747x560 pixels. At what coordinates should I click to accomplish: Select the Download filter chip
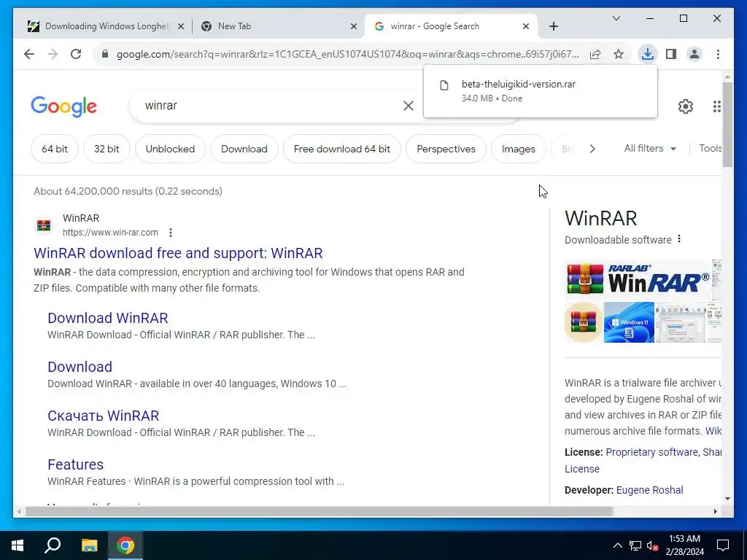point(244,149)
